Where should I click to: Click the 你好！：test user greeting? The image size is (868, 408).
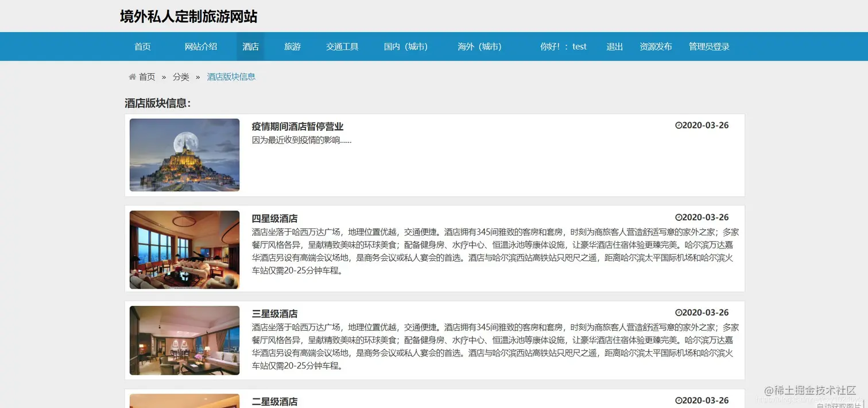click(x=563, y=46)
